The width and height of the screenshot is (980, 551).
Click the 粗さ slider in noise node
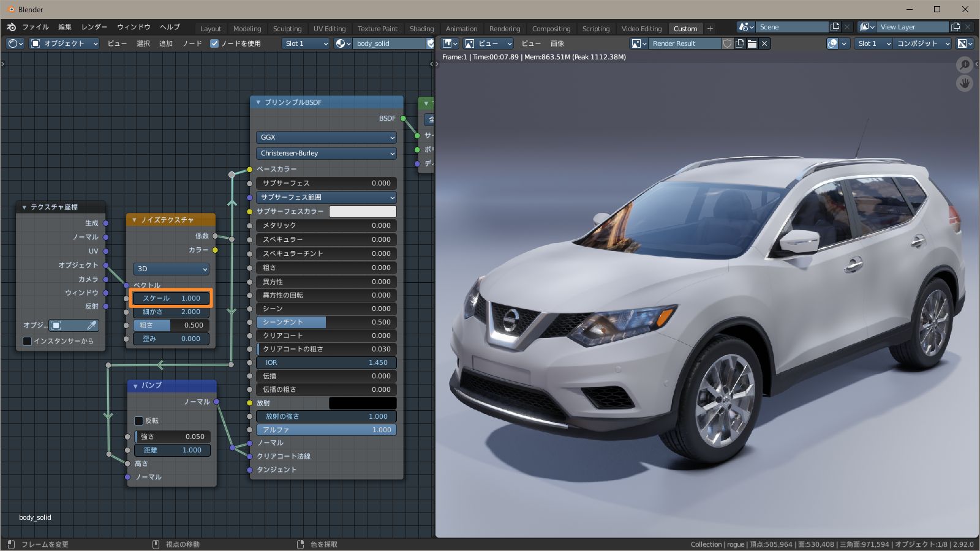[x=171, y=325]
